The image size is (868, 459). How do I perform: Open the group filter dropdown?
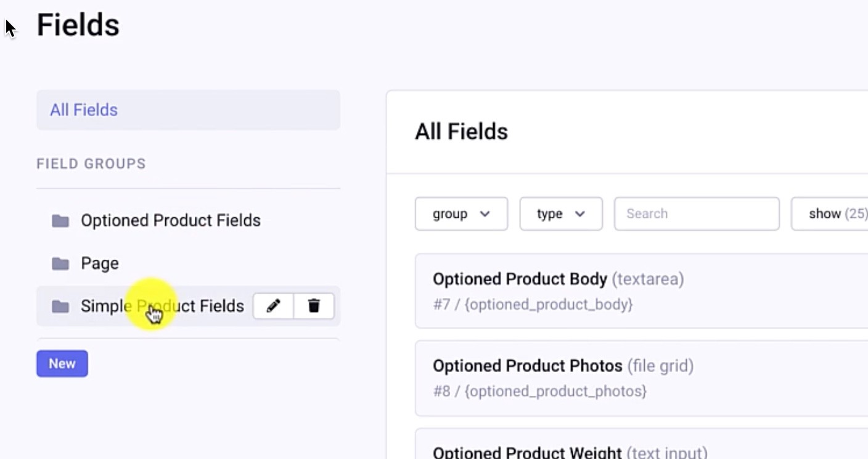click(x=461, y=213)
